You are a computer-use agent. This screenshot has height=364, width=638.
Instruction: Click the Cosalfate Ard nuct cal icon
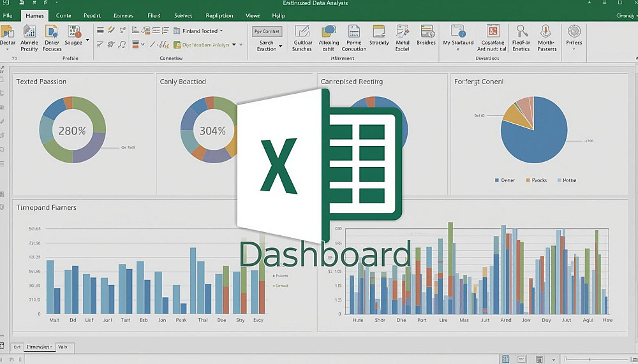coord(493,31)
